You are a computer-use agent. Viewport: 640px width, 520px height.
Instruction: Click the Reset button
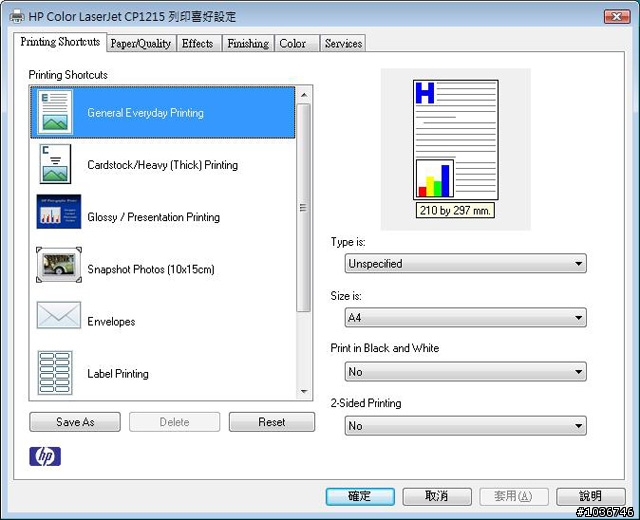point(272,422)
